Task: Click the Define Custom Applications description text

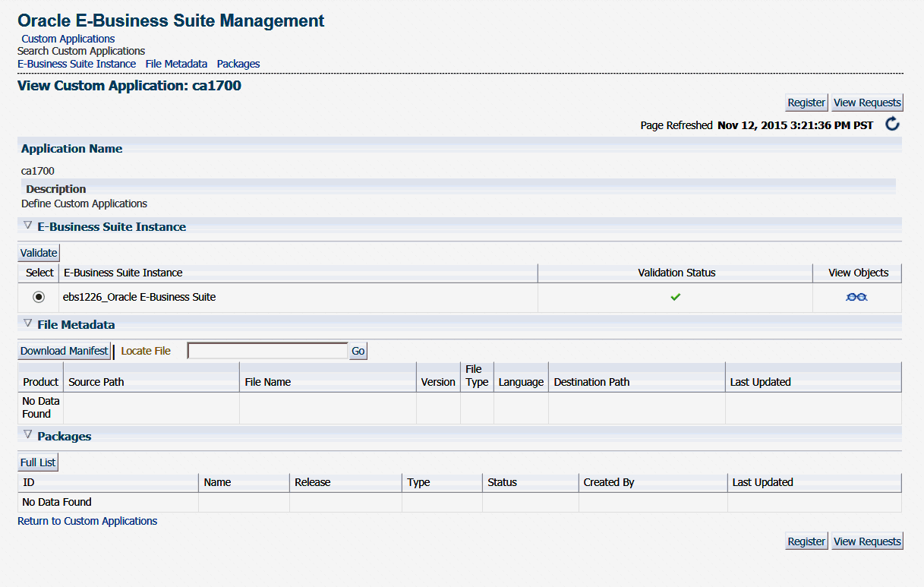Action: point(84,204)
